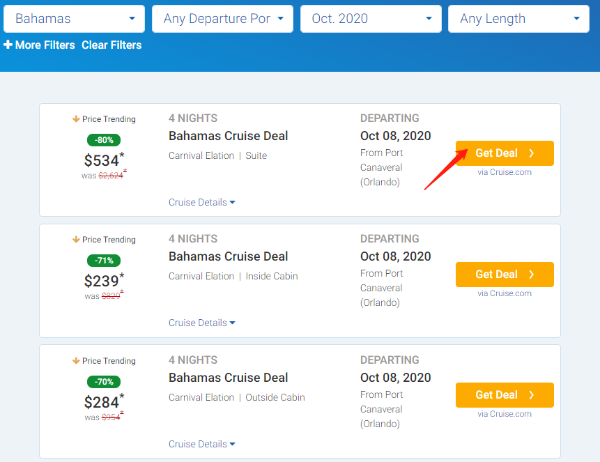
Task: Open the Oct. 2020 date dropdown
Action: click(371, 18)
